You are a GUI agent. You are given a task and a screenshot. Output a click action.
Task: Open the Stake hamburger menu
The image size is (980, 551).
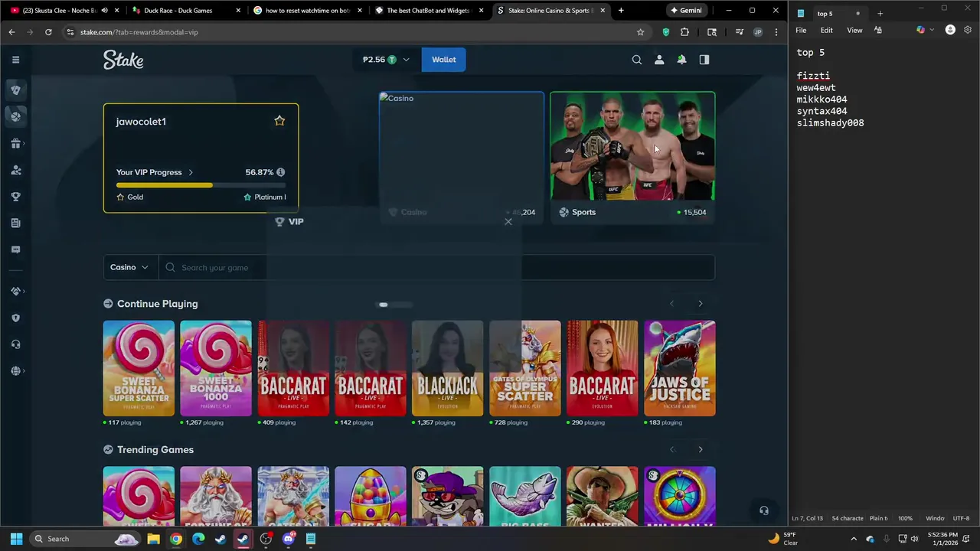[x=15, y=60]
